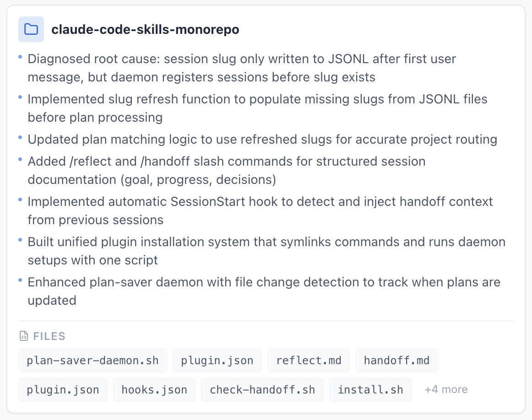The width and height of the screenshot is (532, 420).
Task: Select plugin.json chip next to plan-saver-daemon.sh
Action: pos(217,361)
